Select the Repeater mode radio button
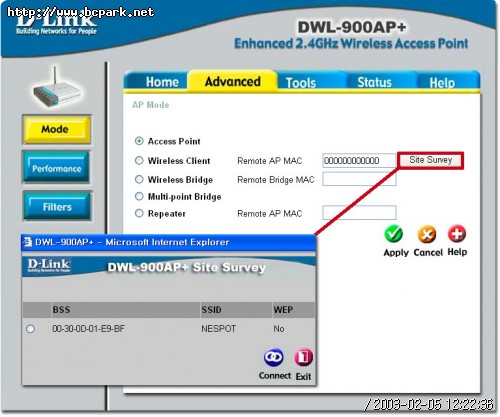 coord(139,213)
